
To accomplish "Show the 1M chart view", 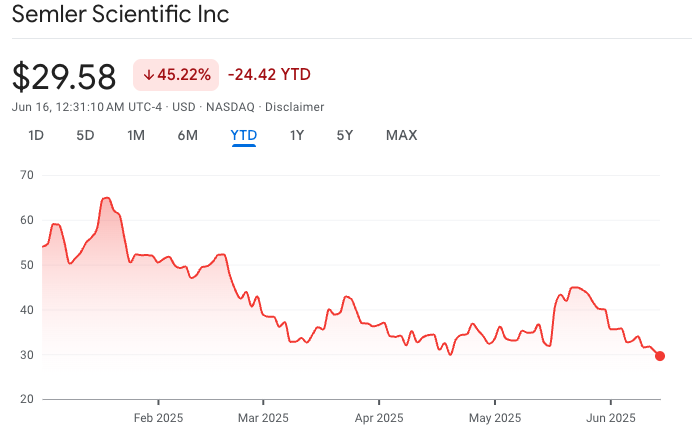I will tap(136, 135).
